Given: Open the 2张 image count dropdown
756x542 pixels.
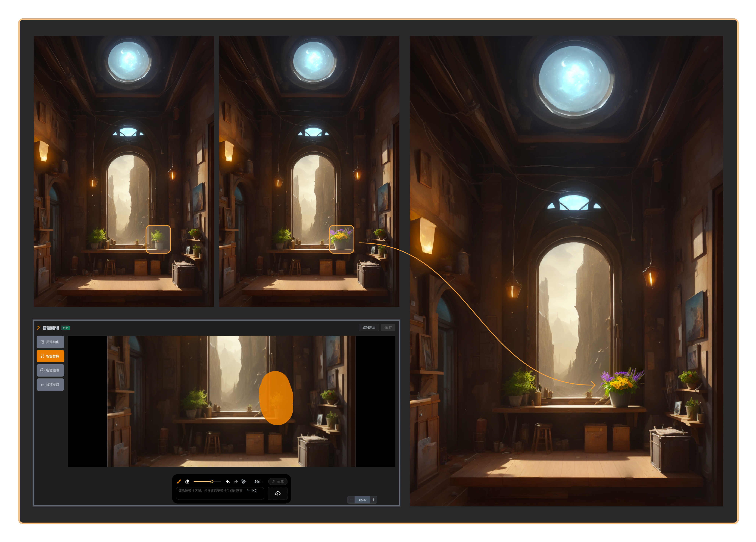Looking at the screenshot, I should tap(259, 481).
